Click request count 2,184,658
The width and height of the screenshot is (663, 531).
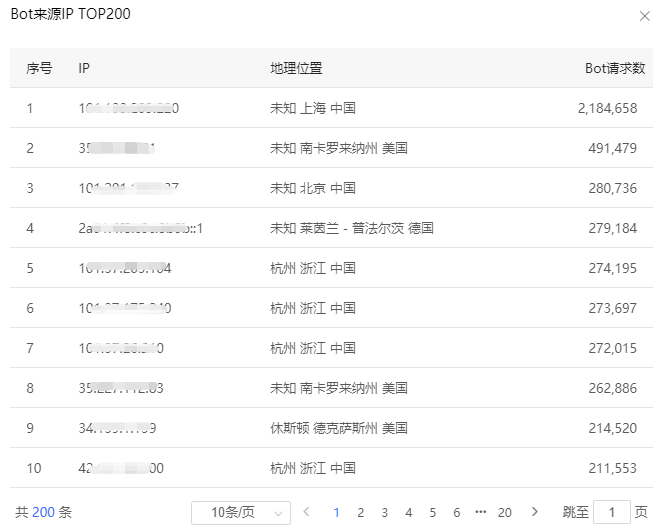click(607, 108)
